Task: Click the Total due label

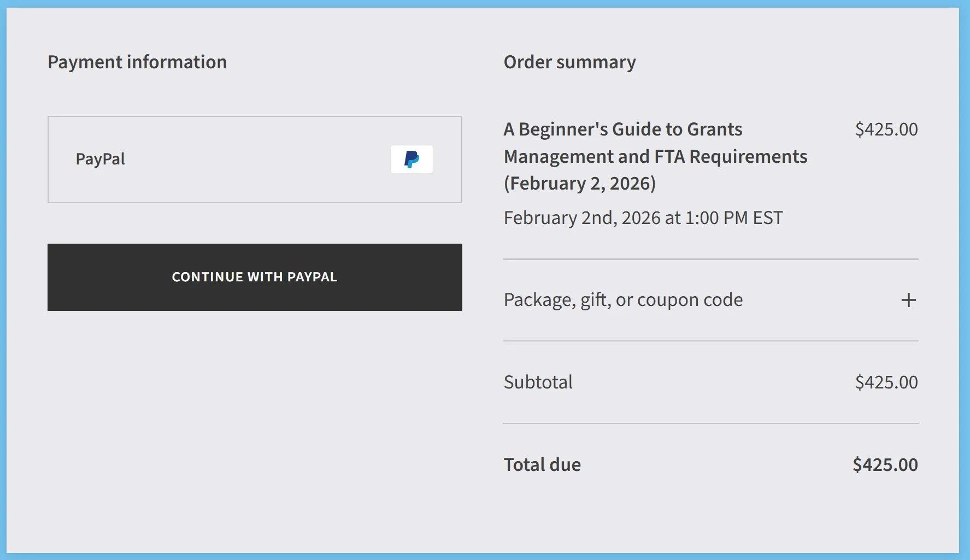Action: pyautogui.click(x=542, y=464)
